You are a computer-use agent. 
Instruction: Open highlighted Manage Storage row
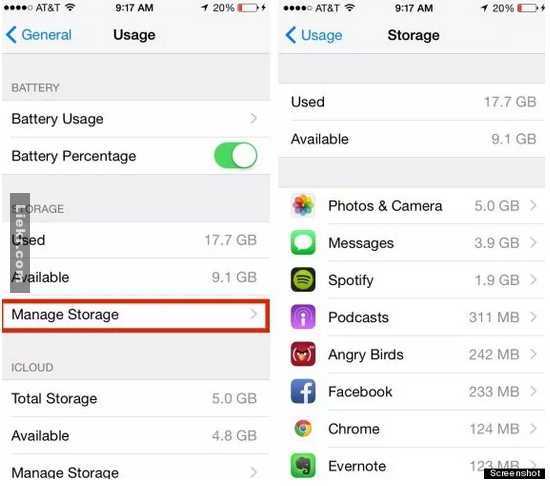pyautogui.click(x=136, y=315)
